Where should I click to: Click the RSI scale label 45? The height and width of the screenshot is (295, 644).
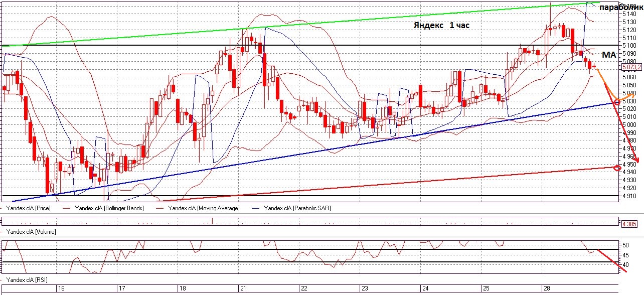click(x=625, y=255)
